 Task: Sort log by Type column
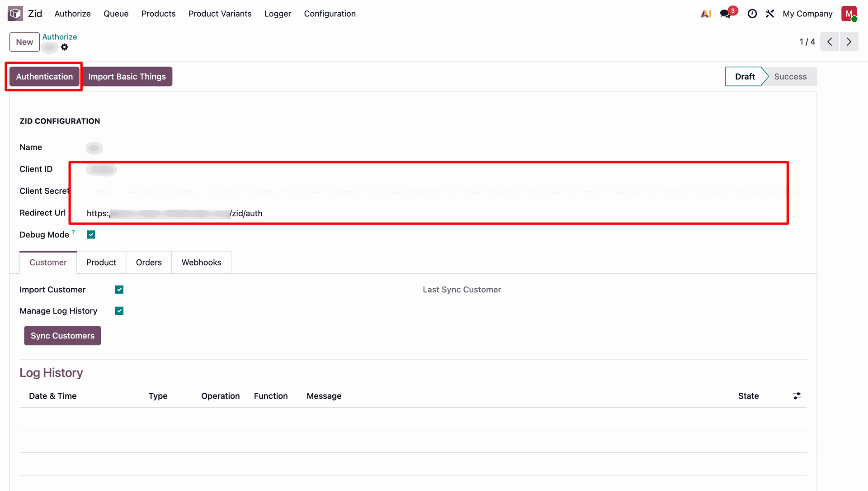pos(158,396)
